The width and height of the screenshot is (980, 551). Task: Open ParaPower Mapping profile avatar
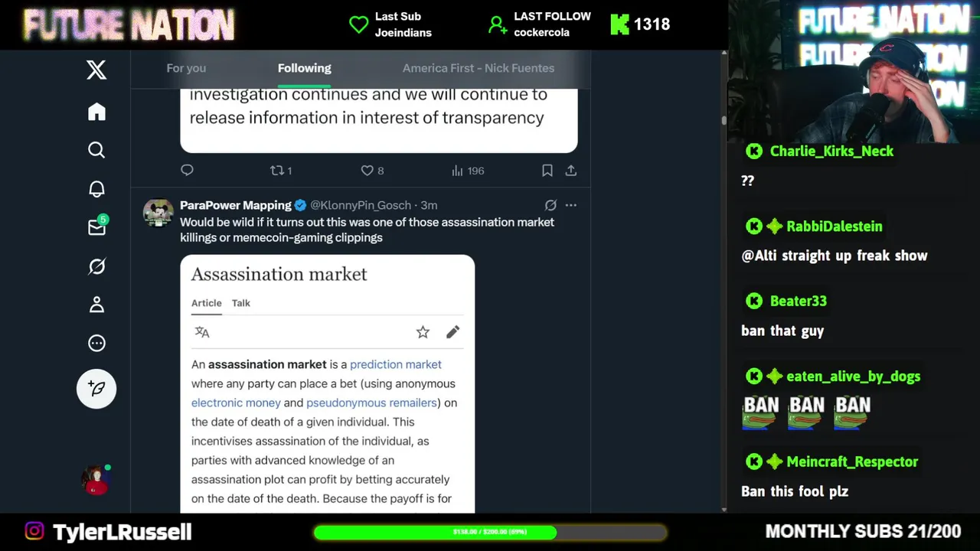coord(158,214)
